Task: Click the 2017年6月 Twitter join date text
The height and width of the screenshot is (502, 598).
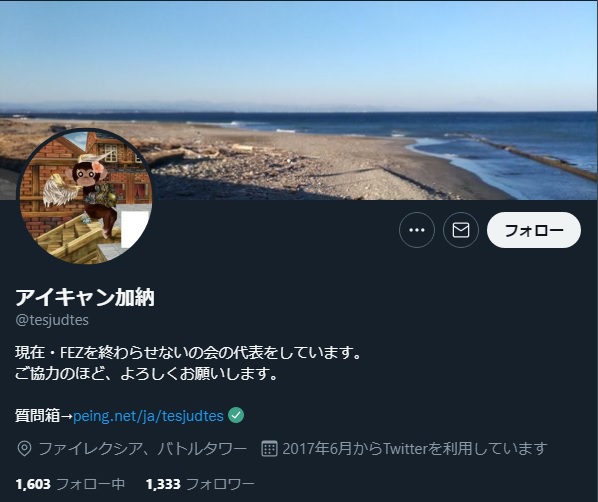Action: 415,449
